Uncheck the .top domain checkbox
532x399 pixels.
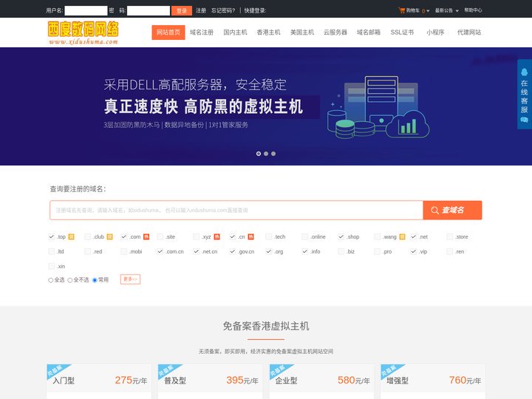click(x=52, y=237)
